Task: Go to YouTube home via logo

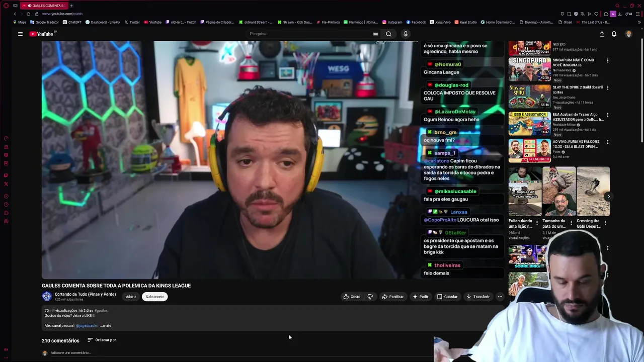Action: pyautogui.click(x=42, y=34)
